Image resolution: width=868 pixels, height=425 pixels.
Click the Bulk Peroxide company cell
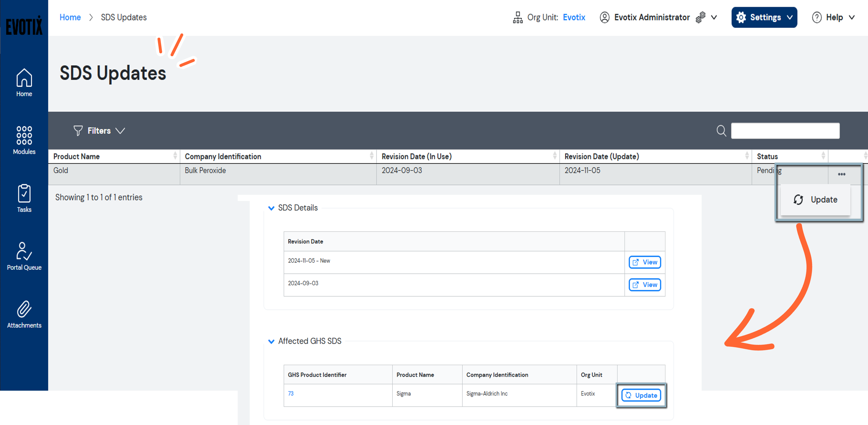(x=278, y=174)
